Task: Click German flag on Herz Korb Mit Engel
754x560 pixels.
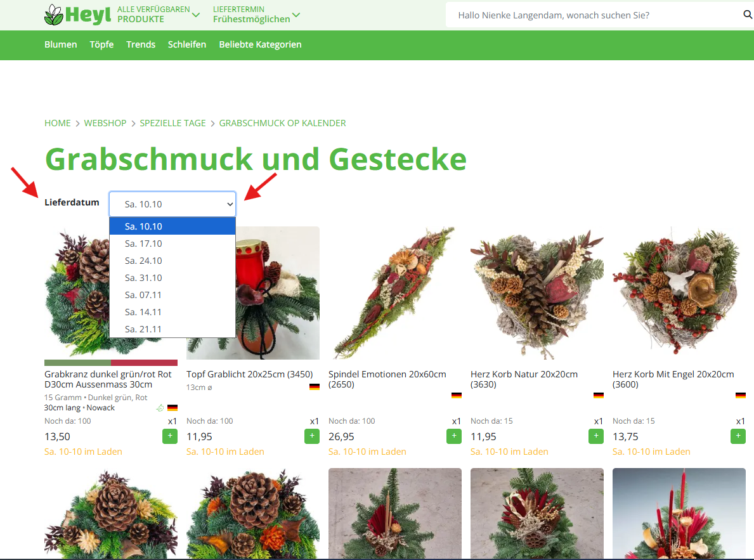Action: pos(741,396)
